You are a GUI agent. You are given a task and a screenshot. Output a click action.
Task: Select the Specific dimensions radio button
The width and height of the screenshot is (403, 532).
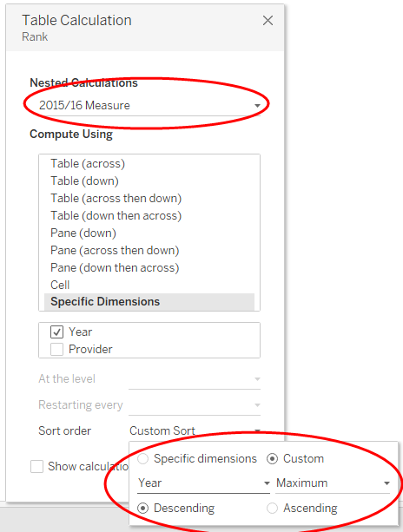click(x=143, y=459)
